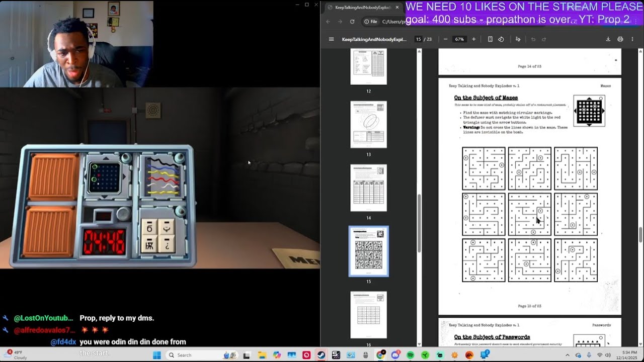Viewport: 644px width, 362px height.
Task: Open page 16 thumbnail
Action: pos(369,315)
